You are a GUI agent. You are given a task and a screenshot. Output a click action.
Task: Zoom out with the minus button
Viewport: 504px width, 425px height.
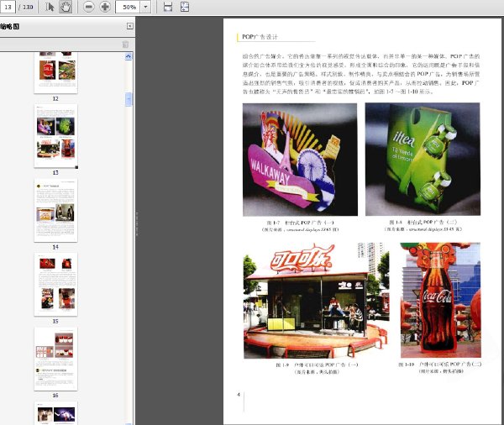tap(89, 7)
